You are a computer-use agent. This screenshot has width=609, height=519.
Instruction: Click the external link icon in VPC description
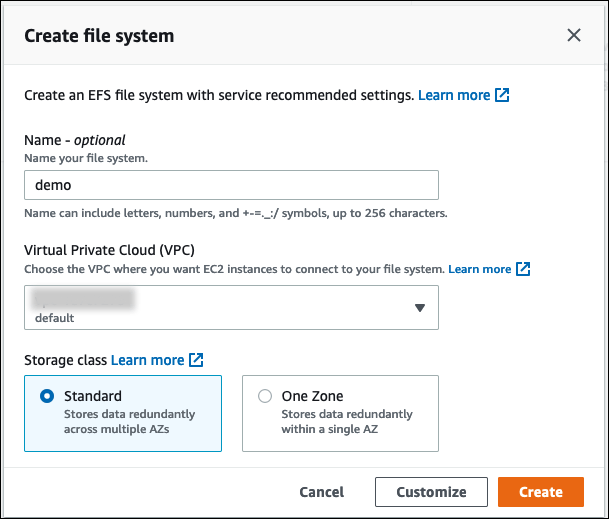pyautogui.click(x=523, y=269)
